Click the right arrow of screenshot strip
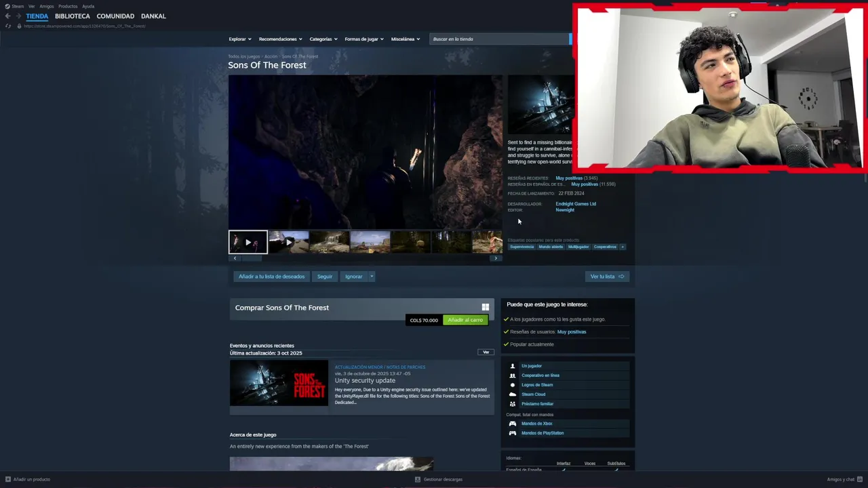The width and height of the screenshot is (868, 488). click(496, 258)
